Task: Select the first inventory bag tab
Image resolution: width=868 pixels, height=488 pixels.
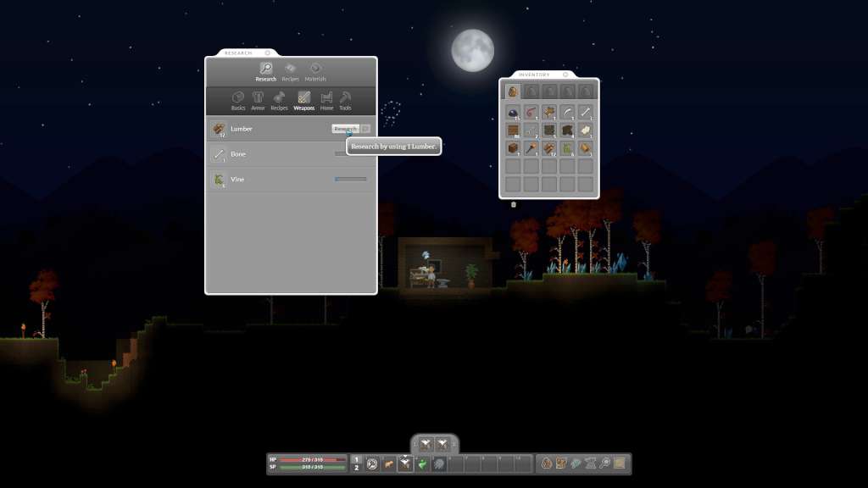Action: (513, 91)
